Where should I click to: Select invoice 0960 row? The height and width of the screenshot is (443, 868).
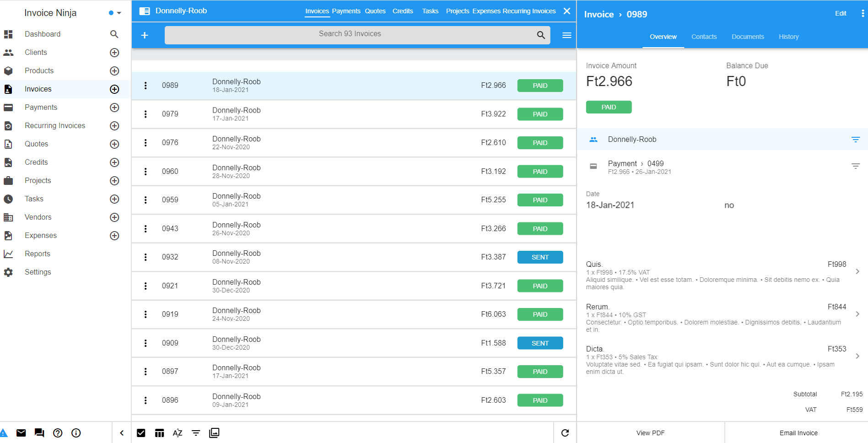[354, 172]
